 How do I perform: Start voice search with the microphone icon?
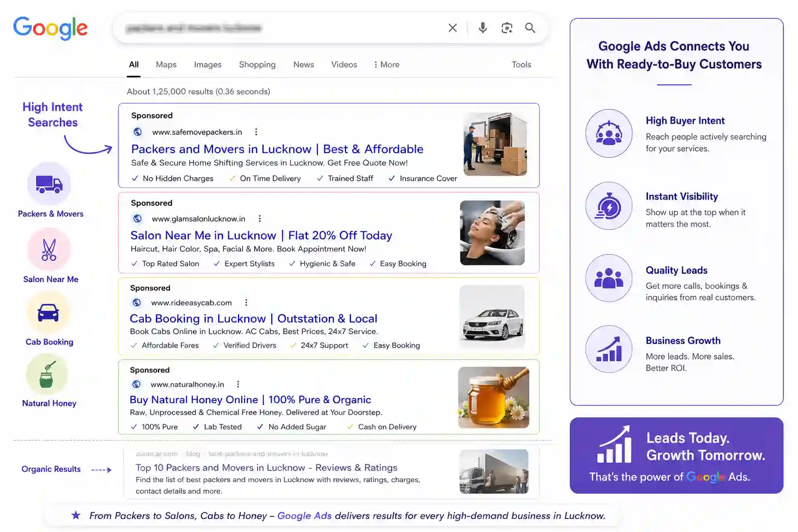(x=483, y=28)
